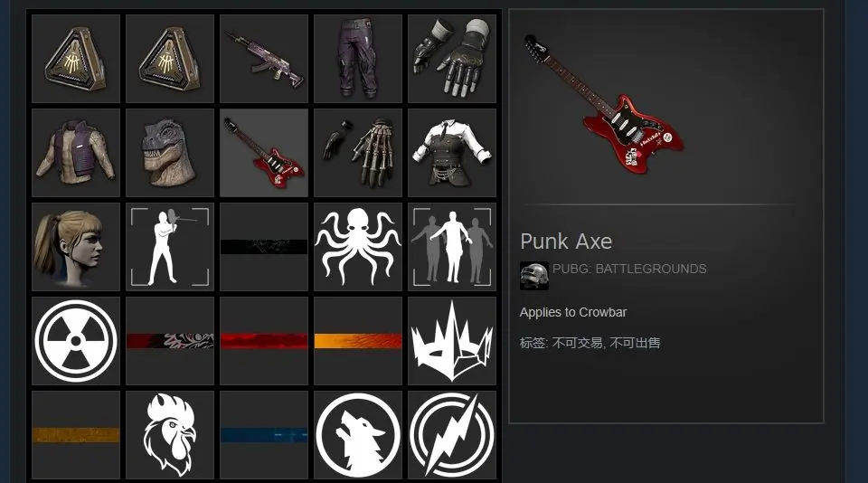The height and width of the screenshot is (483, 868).
Task: Pick the orange gradient nameplate item
Action: click(358, 341)
